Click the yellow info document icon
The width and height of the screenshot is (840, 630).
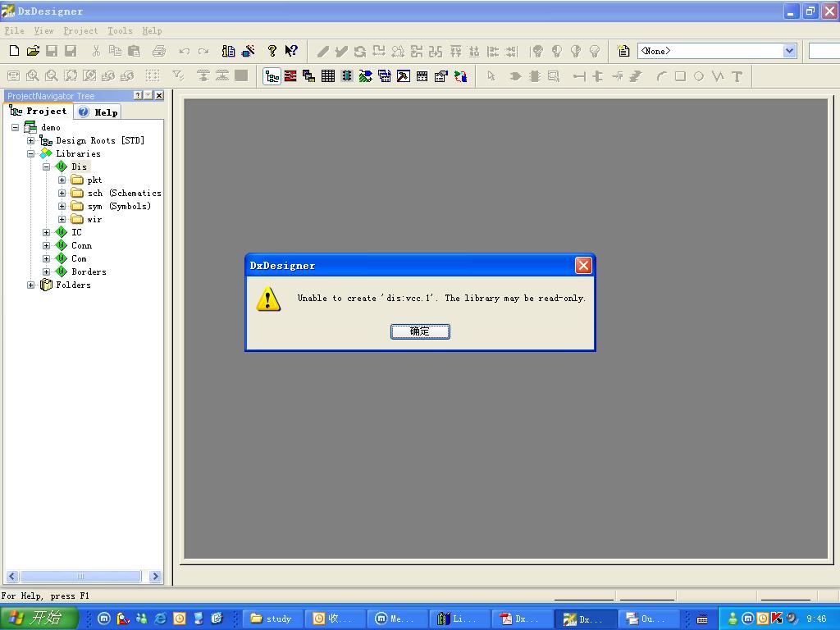point(228,51)
